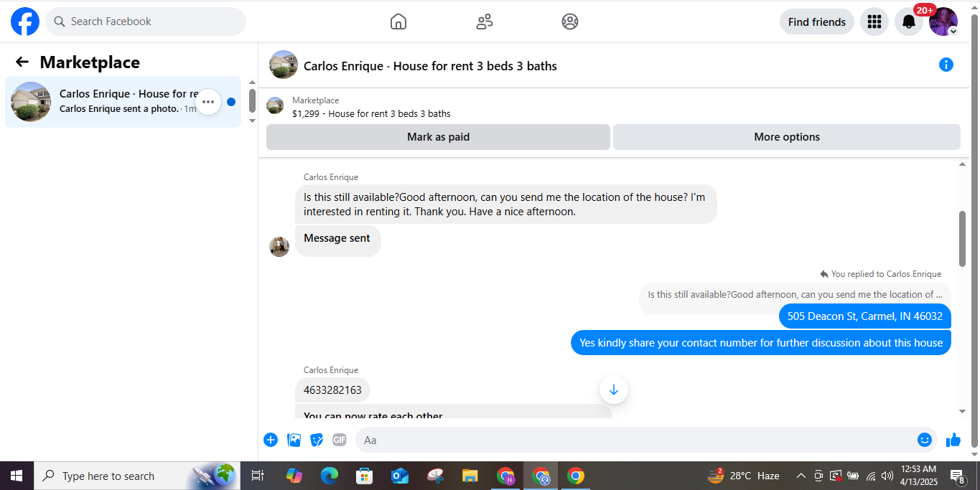Click the conversation list scrollbar down arrow

[x=252, y=121]
